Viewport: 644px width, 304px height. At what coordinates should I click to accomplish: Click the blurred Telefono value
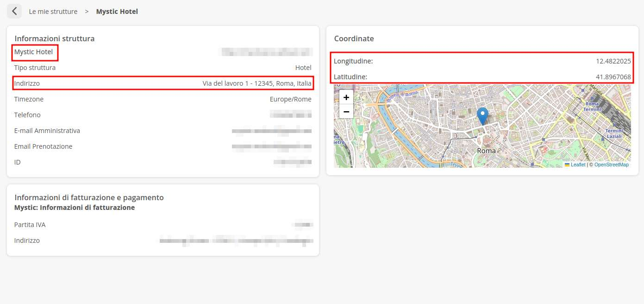[x=291, y=115]
